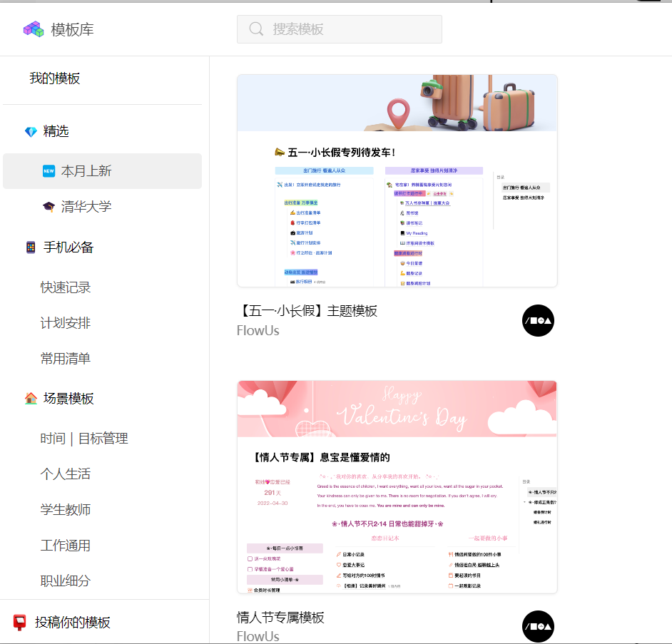Open 我的模板 section

55,78
